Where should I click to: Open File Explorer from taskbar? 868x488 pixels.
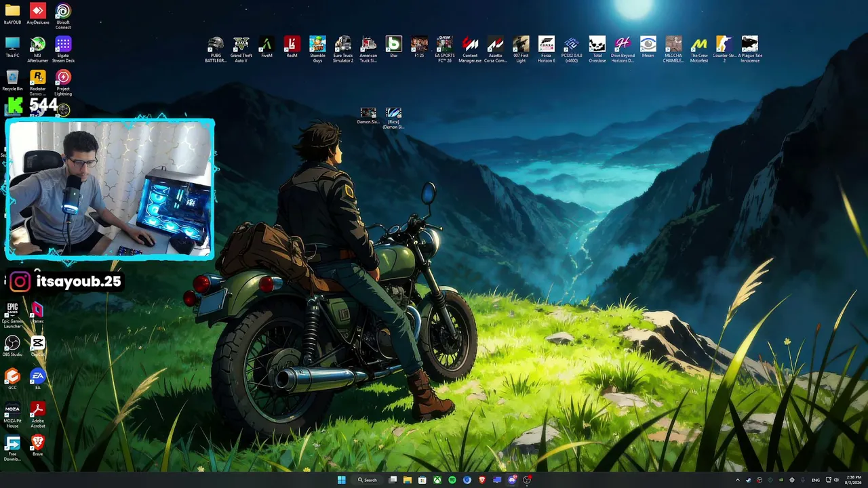coord(408,480)
